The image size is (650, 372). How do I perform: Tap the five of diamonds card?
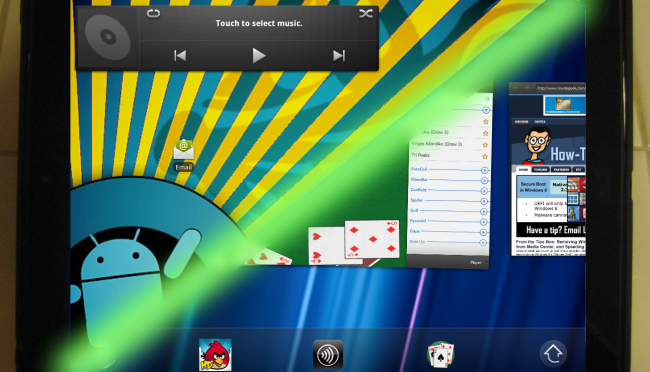point(372,239)
